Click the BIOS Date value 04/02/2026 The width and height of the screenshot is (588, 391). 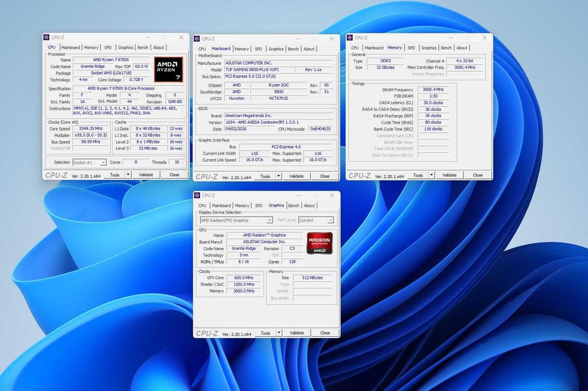click(x=250, y=129)
